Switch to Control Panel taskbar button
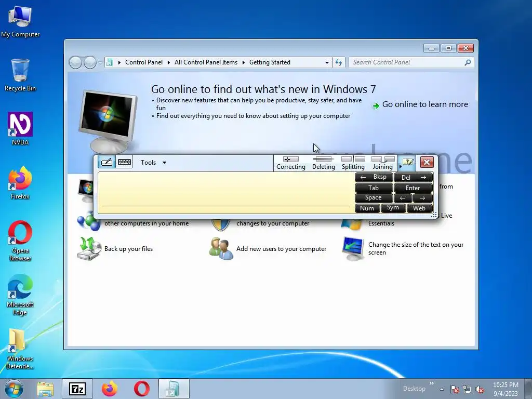Image resolution: width=532 pixels, height=399 pixels. point(174,389)
